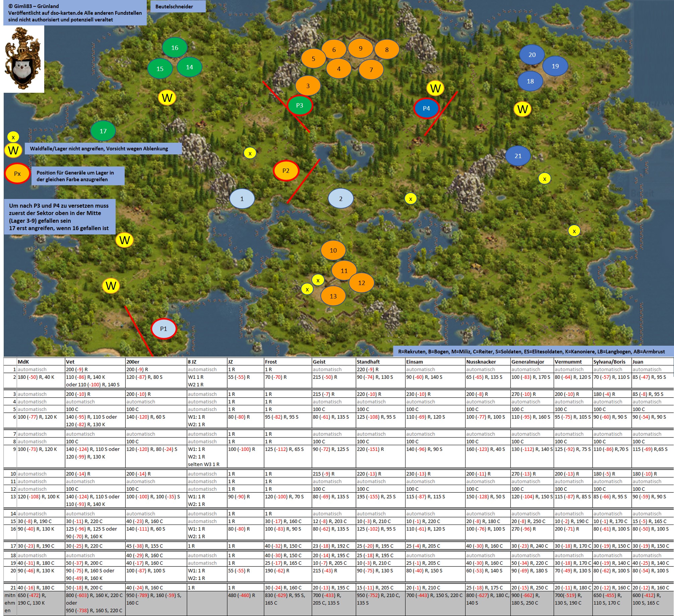Image resolution: width=674 pixels, height=616 pixels.
Task: Click the blue P4 general position marker
Action: click(x=426, y=108)
